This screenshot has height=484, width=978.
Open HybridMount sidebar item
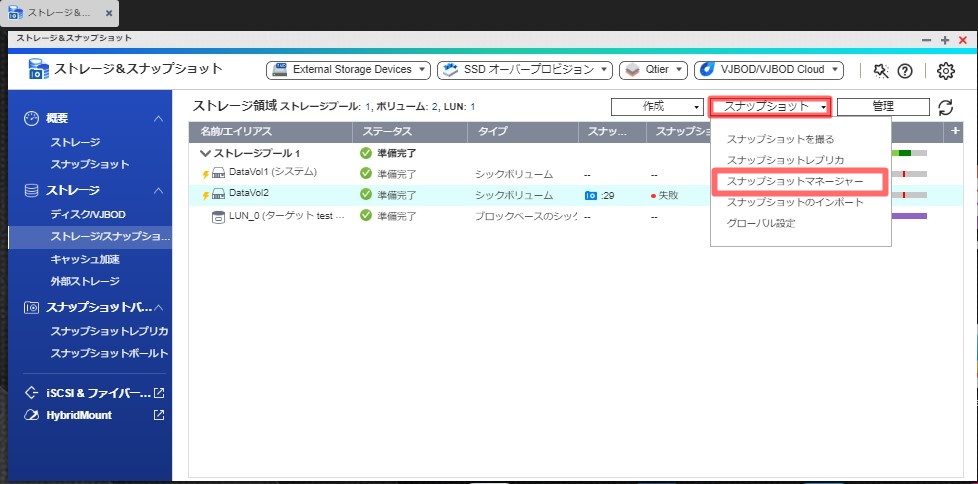click(79, 415)
